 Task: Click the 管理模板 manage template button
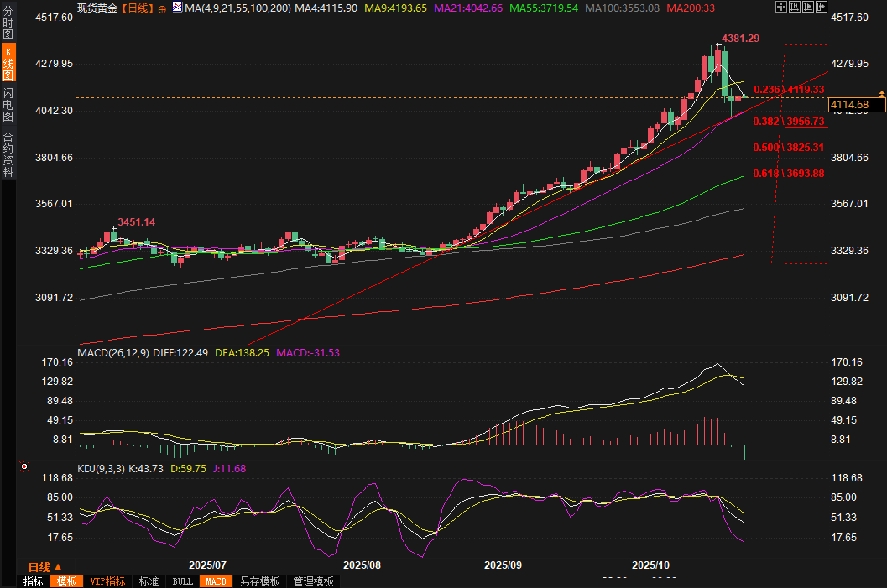click(x=313, y=581)
